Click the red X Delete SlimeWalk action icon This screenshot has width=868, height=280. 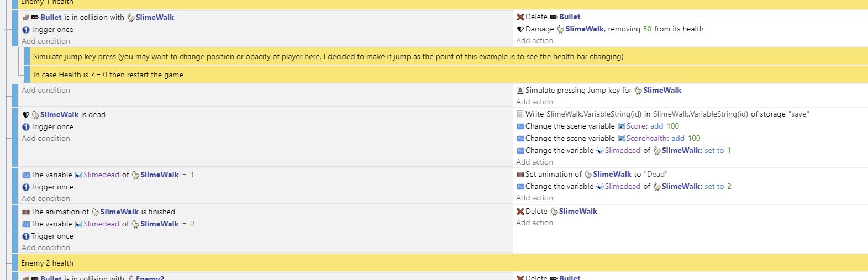(520, 212)
